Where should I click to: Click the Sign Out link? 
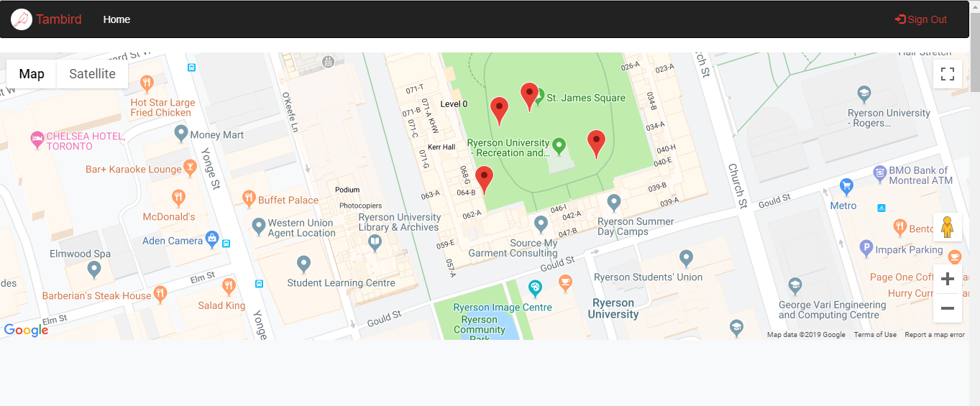[x=921, y=19]
